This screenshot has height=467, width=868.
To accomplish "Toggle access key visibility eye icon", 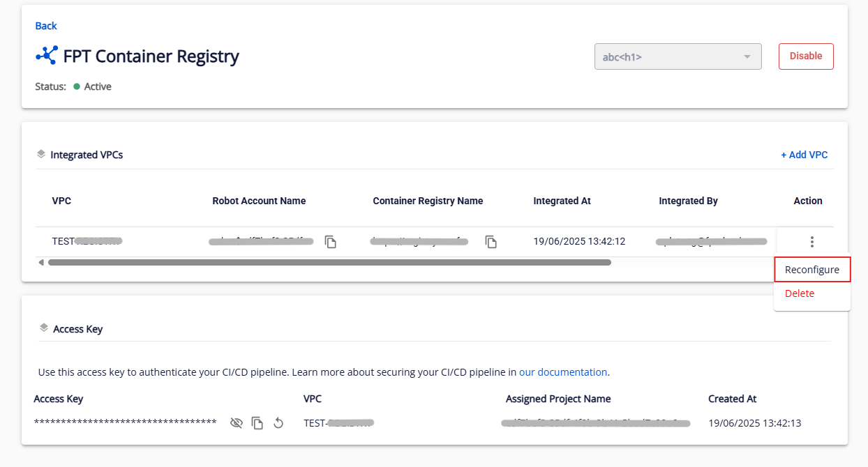I will pyautogui.click(x=237, y=423).
